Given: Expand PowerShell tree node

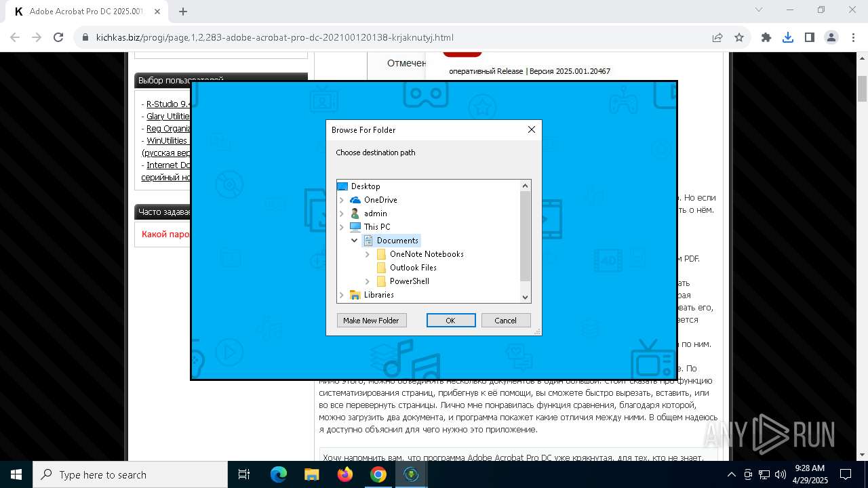Looking at the screenshot, I should 368,281.
